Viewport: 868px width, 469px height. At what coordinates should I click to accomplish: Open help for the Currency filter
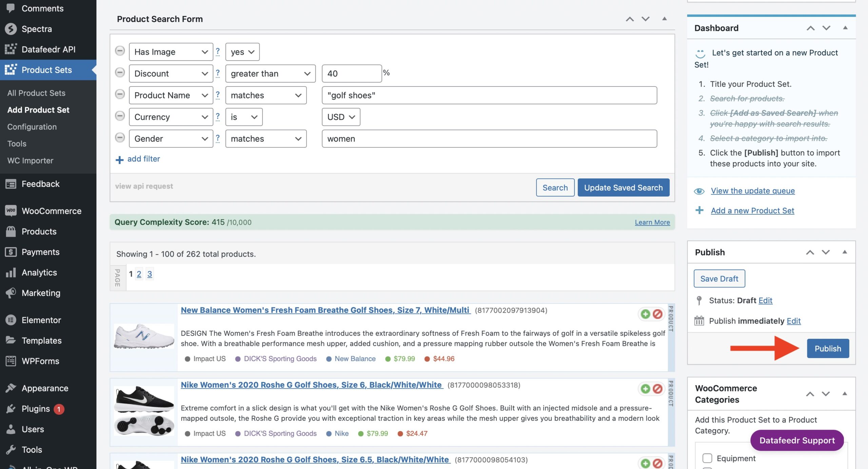pyautogui.click(x=218, y=117)
